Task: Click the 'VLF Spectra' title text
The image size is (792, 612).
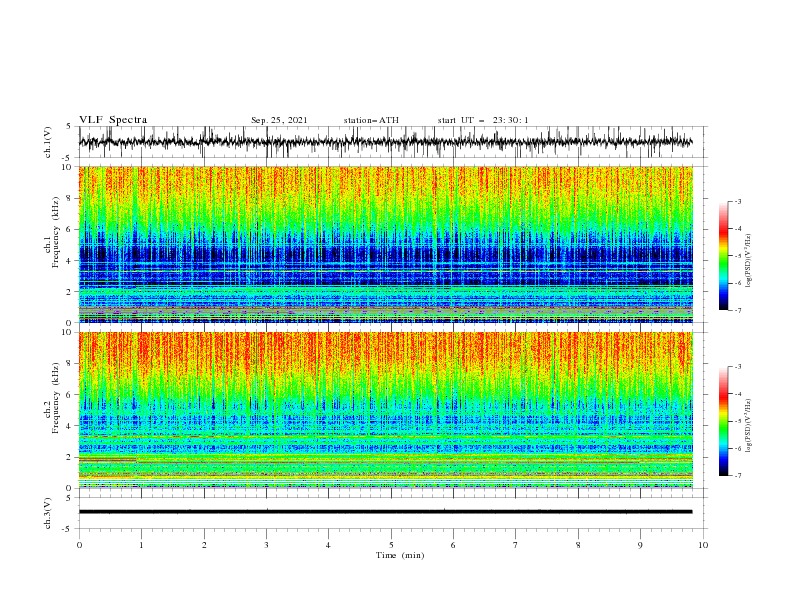Action: click(x=113, y=120)
